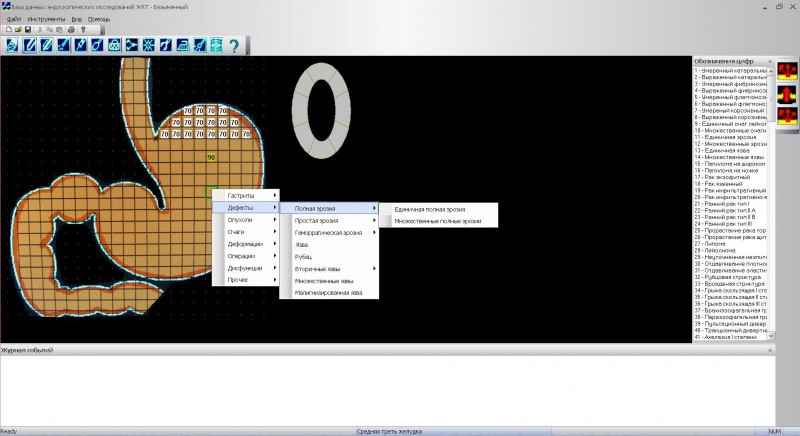Screen dimensions: 800x436
Task: Expand the Вторичные язвы submenu
Action: click(x=329, y=269)
